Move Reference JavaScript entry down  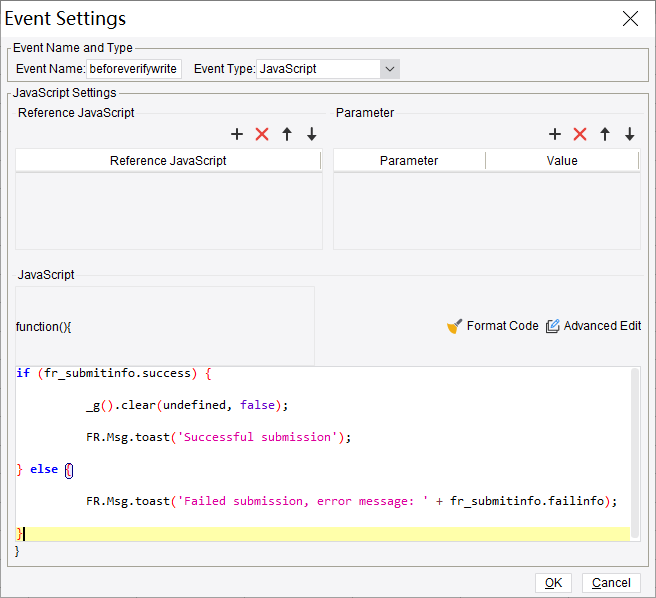(312, 134)
